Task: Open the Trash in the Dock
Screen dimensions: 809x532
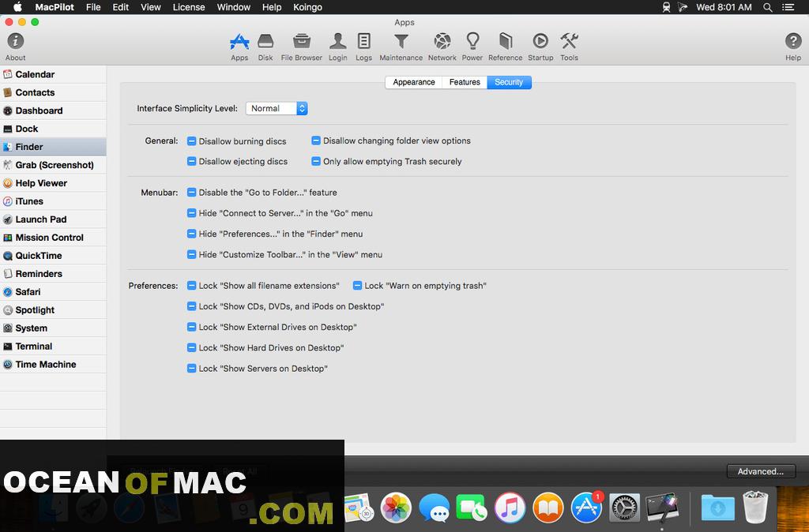Action: point(755,507)
